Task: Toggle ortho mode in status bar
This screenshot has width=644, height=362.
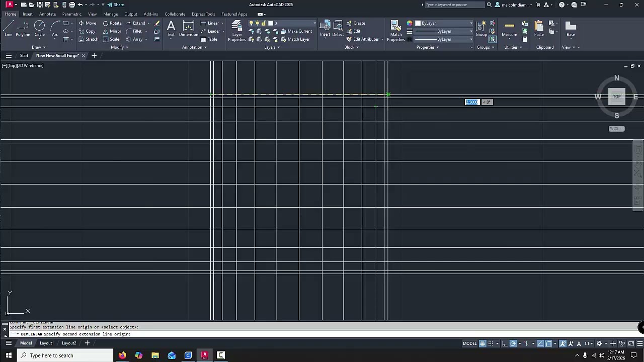Action: 505,343
